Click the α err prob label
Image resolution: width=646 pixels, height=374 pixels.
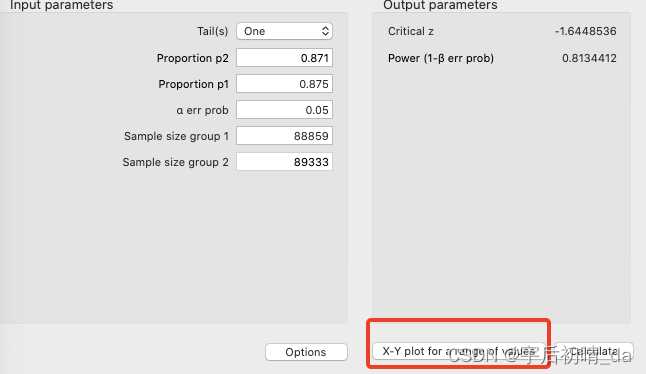pyautogui.click(x=202, y=110)
